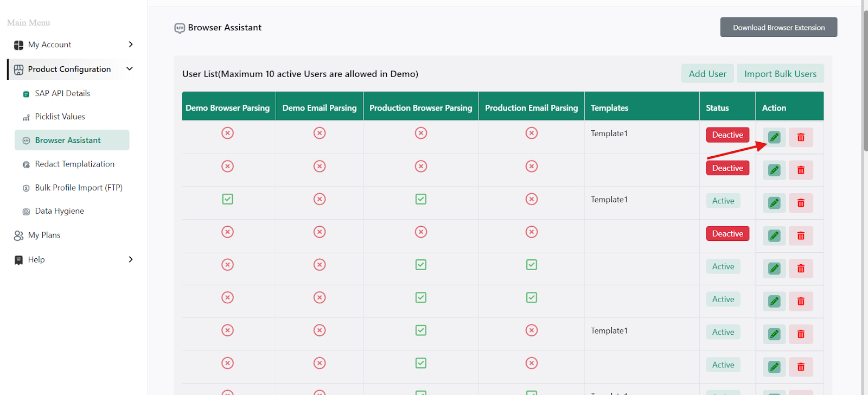Click edit pencil in the sixth row
Screen dimensions: 868x395
point(774,302)
